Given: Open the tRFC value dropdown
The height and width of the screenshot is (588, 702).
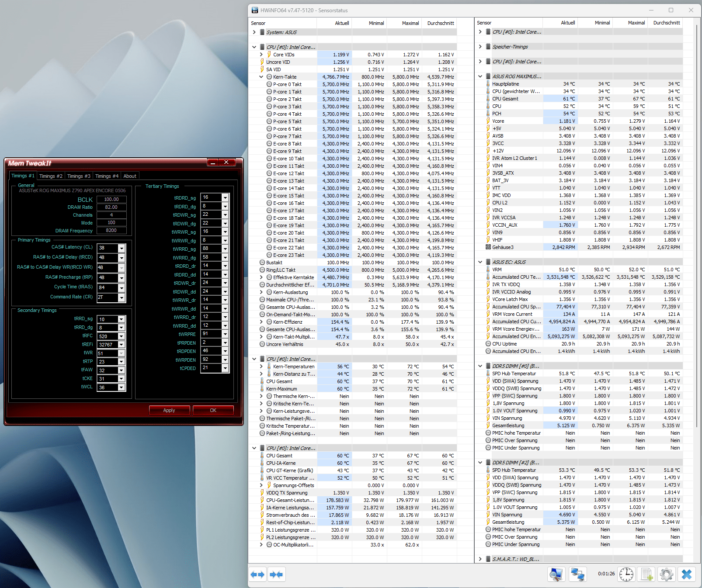Looking at the screenshot, I should (x=122, y=336).
